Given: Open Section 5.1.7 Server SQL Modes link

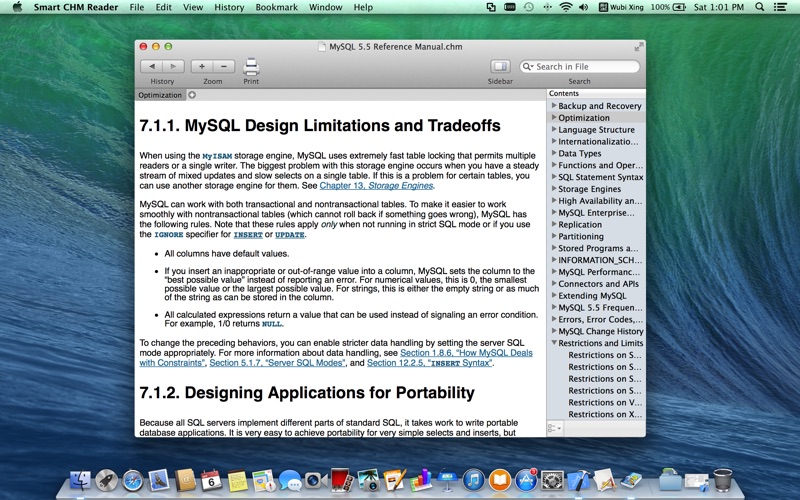Looking at the screenshot, I should coord(277,363).
